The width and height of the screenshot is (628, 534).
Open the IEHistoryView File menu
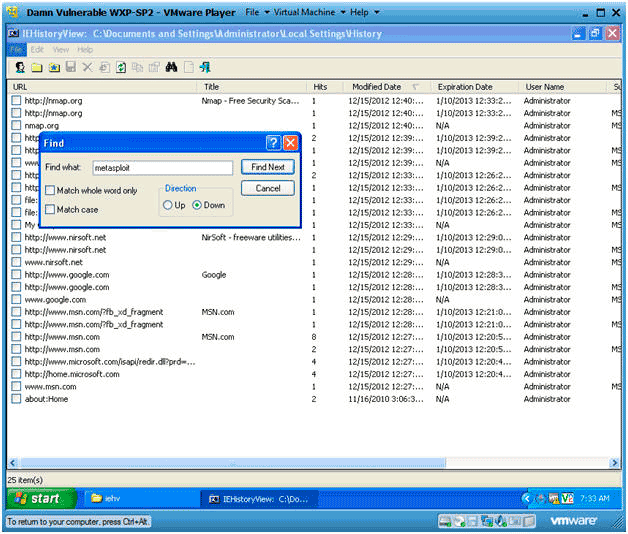[x=16, y=50]
